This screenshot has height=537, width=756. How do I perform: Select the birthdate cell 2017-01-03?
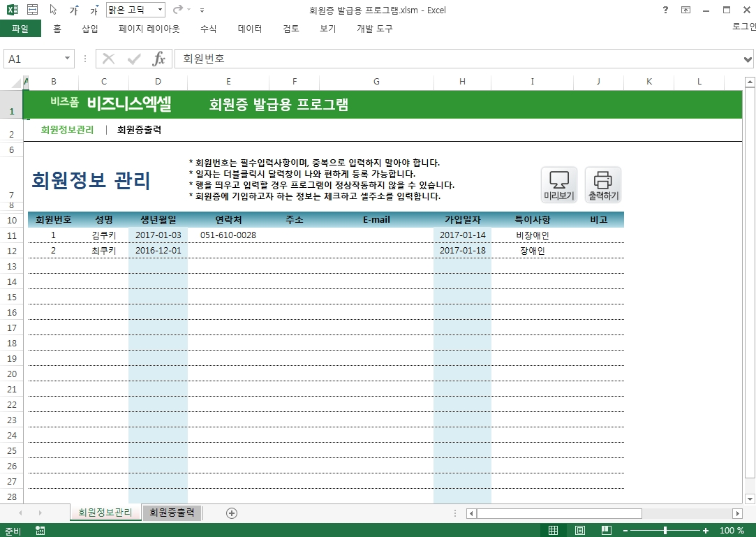tap(158, 235)
